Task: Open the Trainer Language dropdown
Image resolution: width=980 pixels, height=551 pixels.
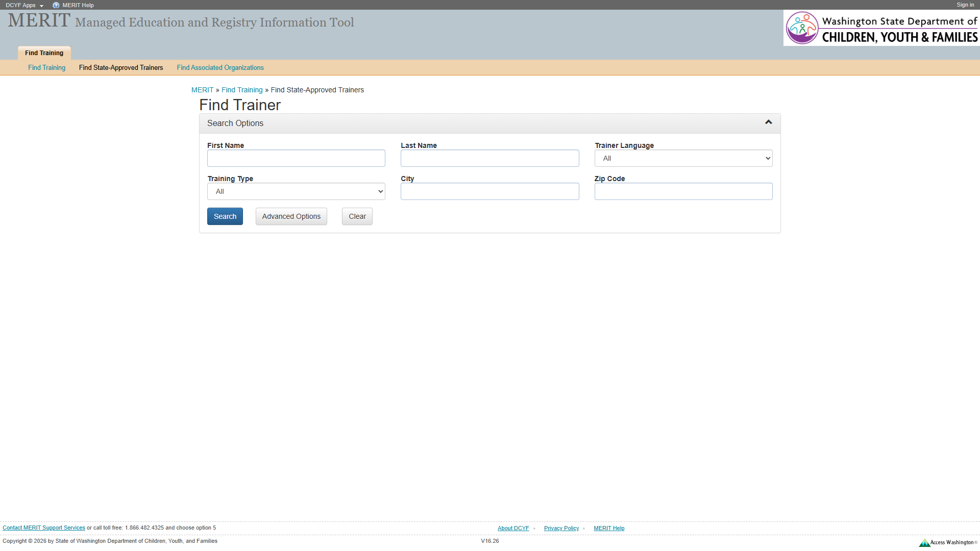Action: (683, 158)
